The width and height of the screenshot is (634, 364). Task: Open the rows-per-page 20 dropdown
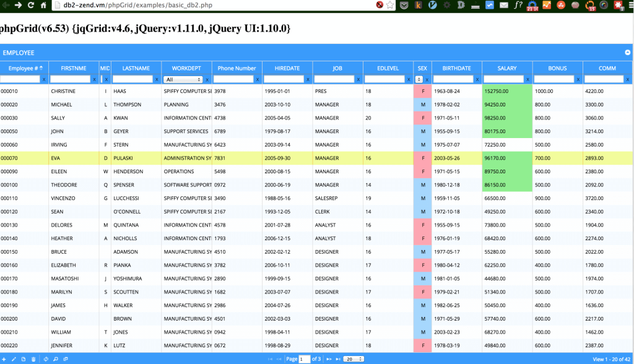click(354, 359)
